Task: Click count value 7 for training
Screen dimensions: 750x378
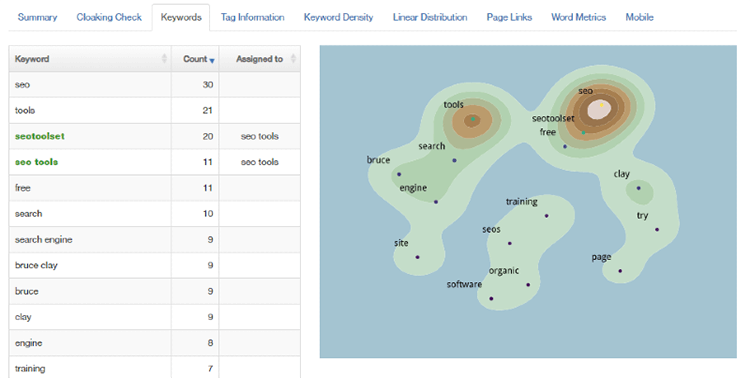Action: (x=210, y=368)
